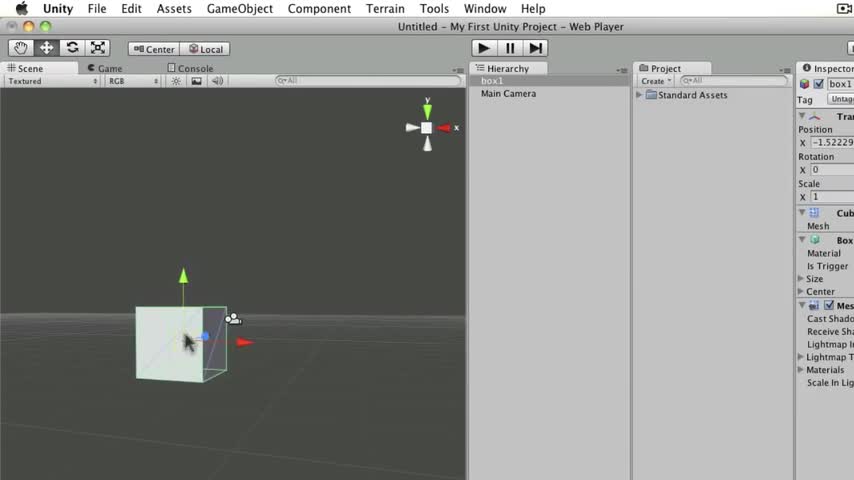The width and height of the screenshot is (854, 480).
Task: Toggle scene lighting sun icon
Action: (x=176, y=81)
